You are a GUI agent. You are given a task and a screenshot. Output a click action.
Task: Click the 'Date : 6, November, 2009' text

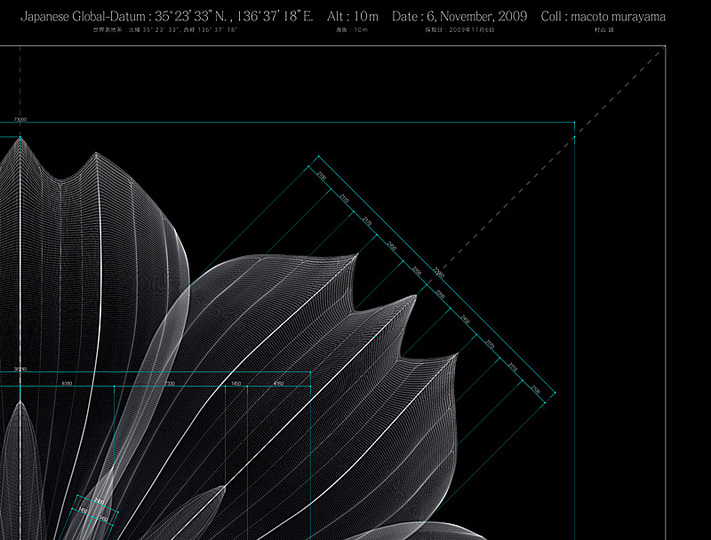[x=459, y=17]
